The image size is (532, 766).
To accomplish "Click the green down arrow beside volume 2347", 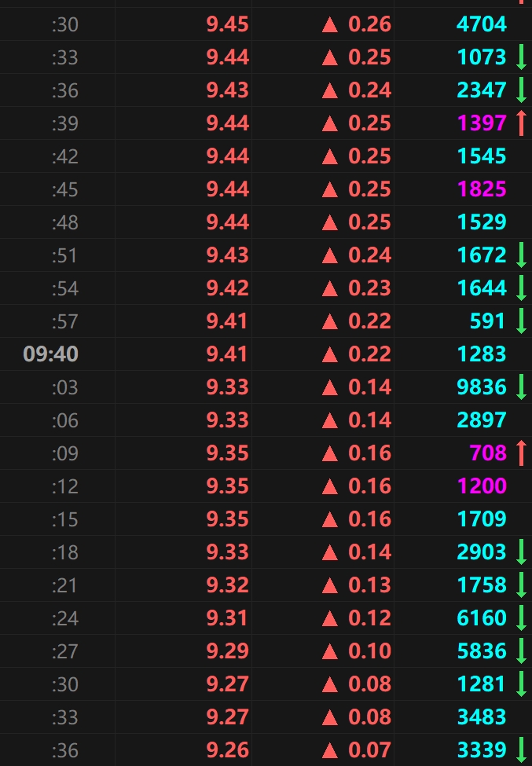I will pyautogui.click(x=521, y=90).
